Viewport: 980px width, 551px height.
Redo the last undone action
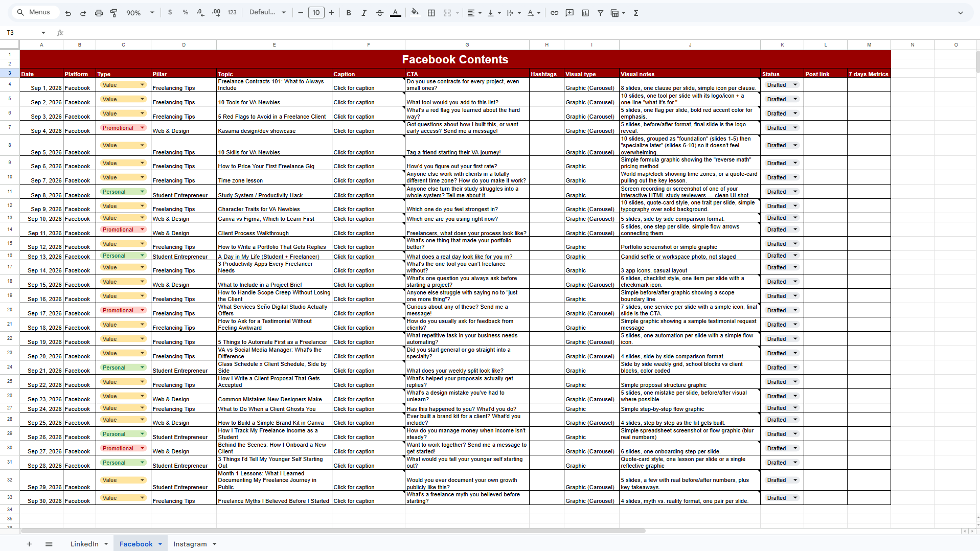[83, 13]
